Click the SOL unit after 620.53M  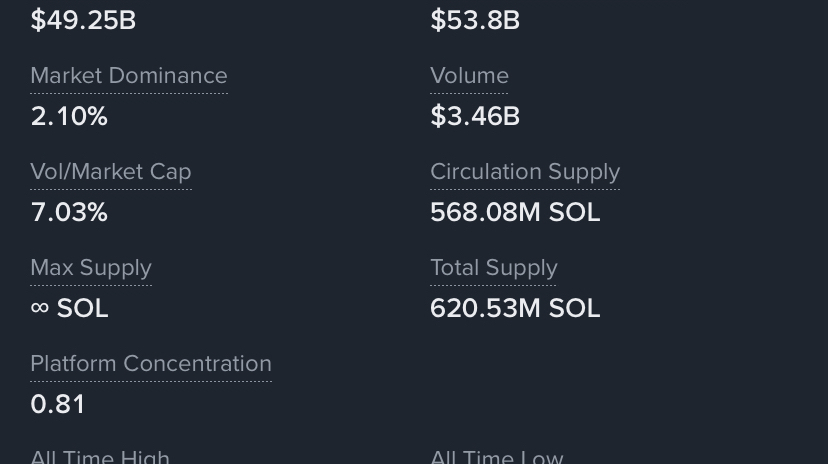click(x=574, y=308)
